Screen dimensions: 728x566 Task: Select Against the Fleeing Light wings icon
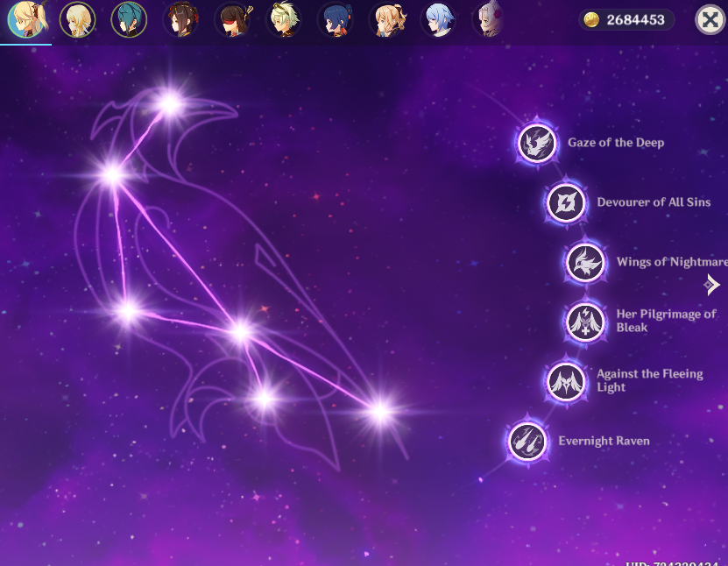pos(566,382)
